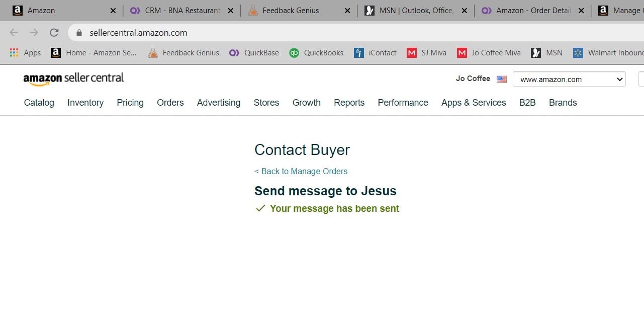Open the Performance menu

tap(403, 103)
